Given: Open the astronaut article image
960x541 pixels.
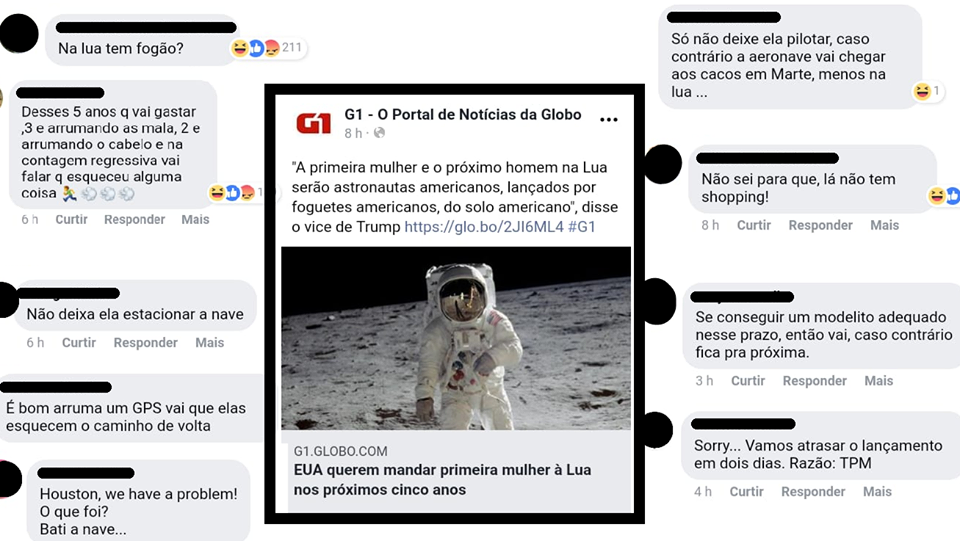Looking at the screenshot, I should (x=456, y=338).
